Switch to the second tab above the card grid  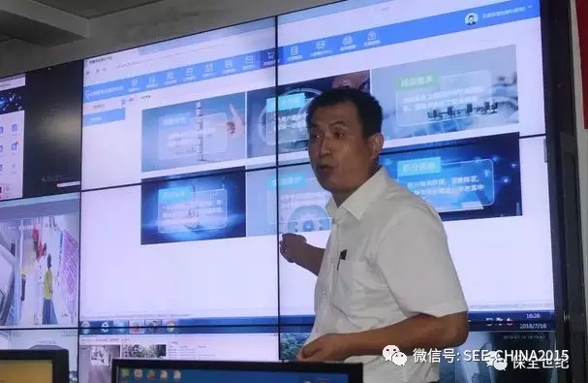click(145, 97)
